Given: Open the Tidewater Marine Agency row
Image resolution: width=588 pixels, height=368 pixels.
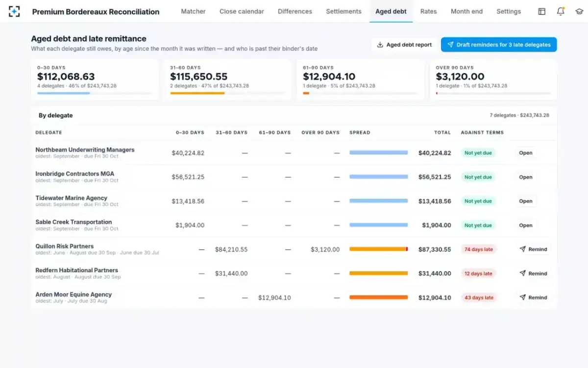Looking at the screenshot, I should click(525, 201).
